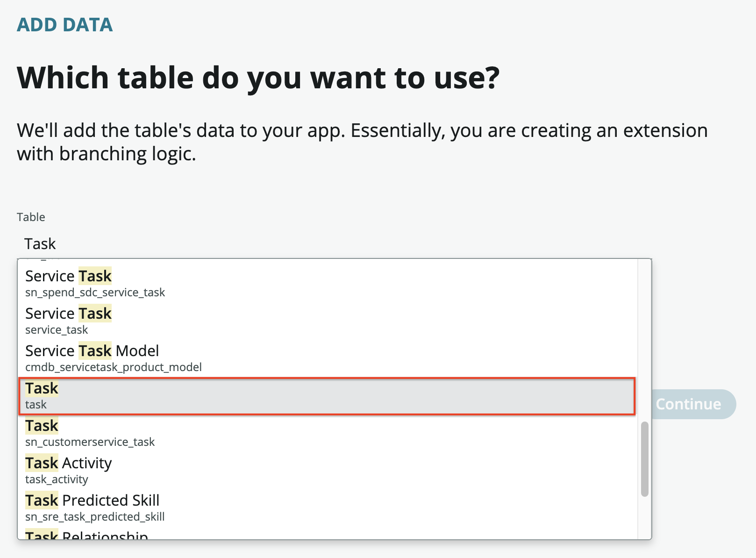Click the cmdb_servicetask_product_model text
Image resolution: width=756 pixels, height=558 pixels.
(x=114, y=367)
